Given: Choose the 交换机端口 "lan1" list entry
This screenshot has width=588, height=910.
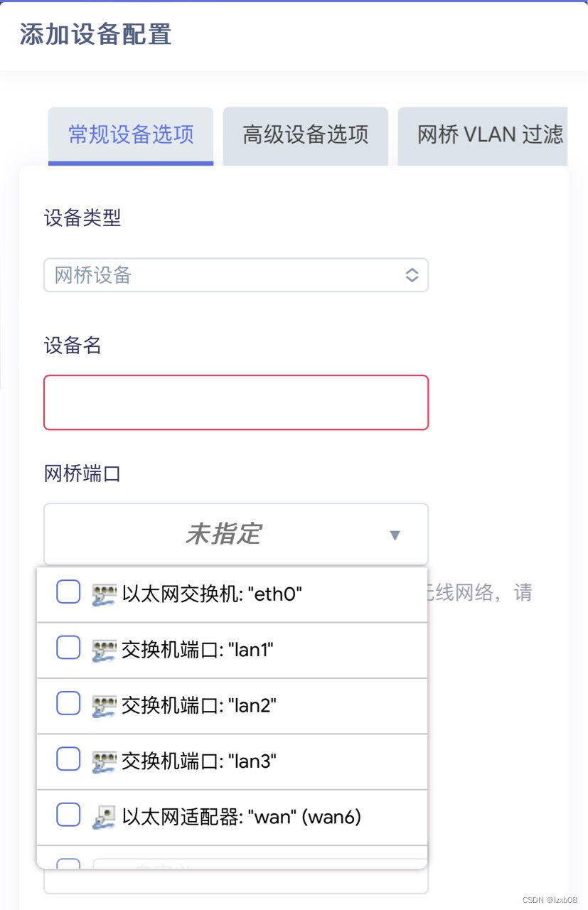Looking at the screenshot, I should click(x=198, y=650).
